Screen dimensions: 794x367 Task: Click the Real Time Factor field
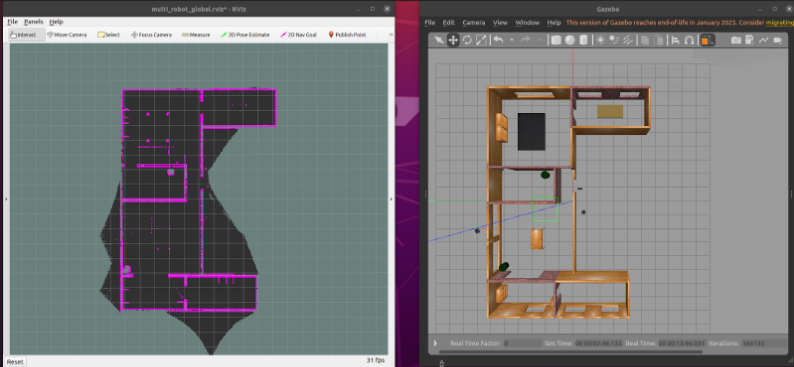(x=523, y=343)
